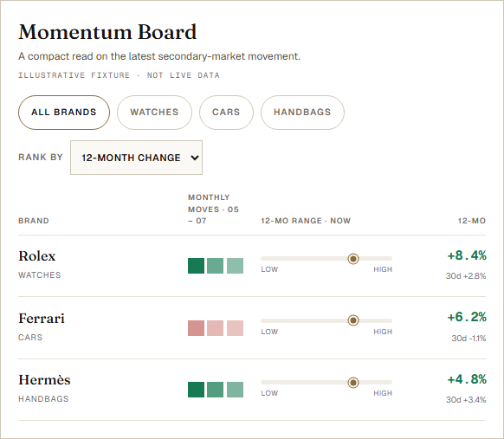Click Hermès middle green monthly square
The image size is (504, 439).
coord(216,390)
